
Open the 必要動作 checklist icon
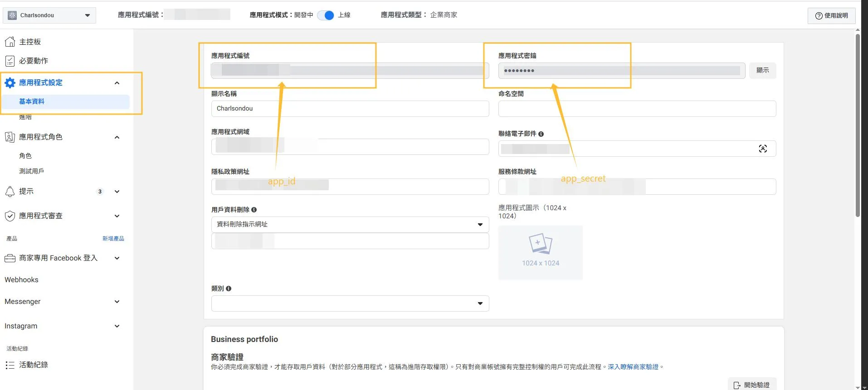tap(10, 61)
